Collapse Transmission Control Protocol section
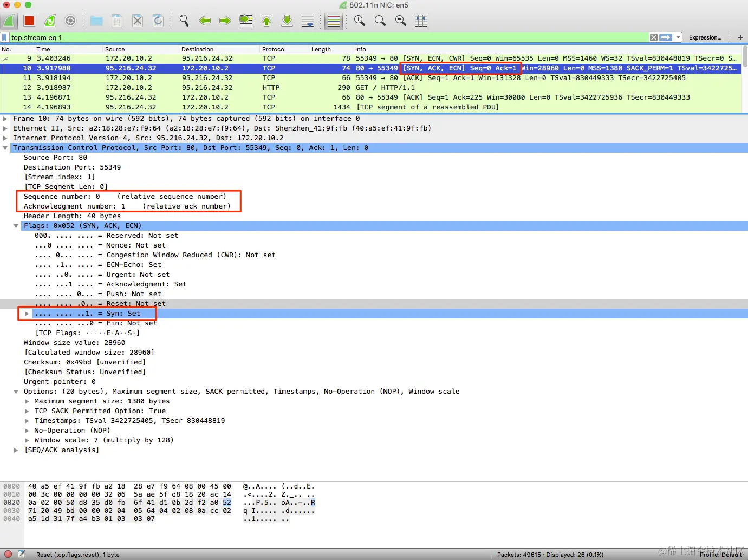The height and width of the screenshot is (560, 748). [5, 148]
